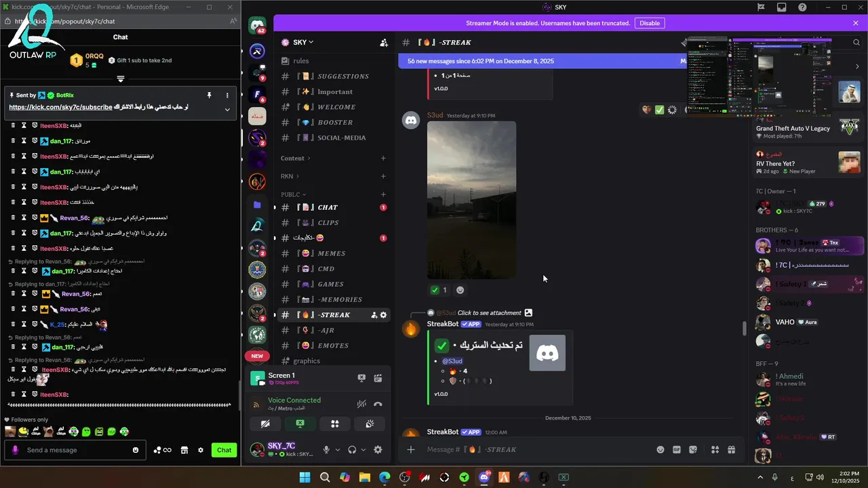Open the GAMES channel
Viewport: 868px width, 488px height.
[x=332, y=284]
